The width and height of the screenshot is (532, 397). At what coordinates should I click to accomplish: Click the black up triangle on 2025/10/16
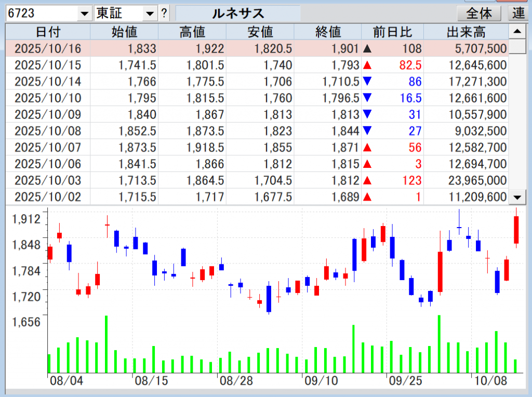pos(367,49)
